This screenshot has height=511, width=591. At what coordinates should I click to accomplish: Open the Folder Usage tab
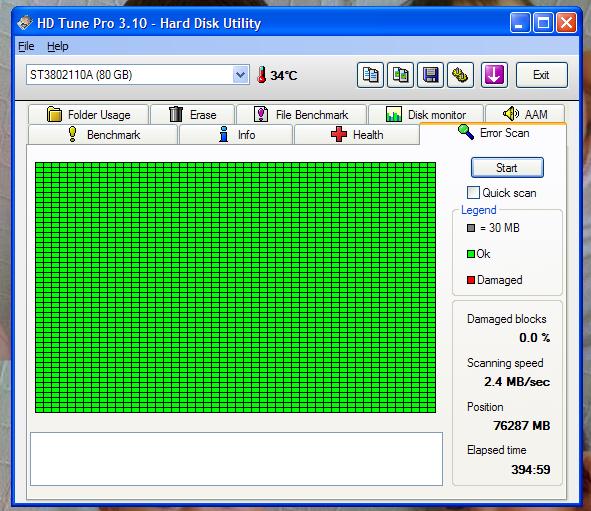point(89,114)
